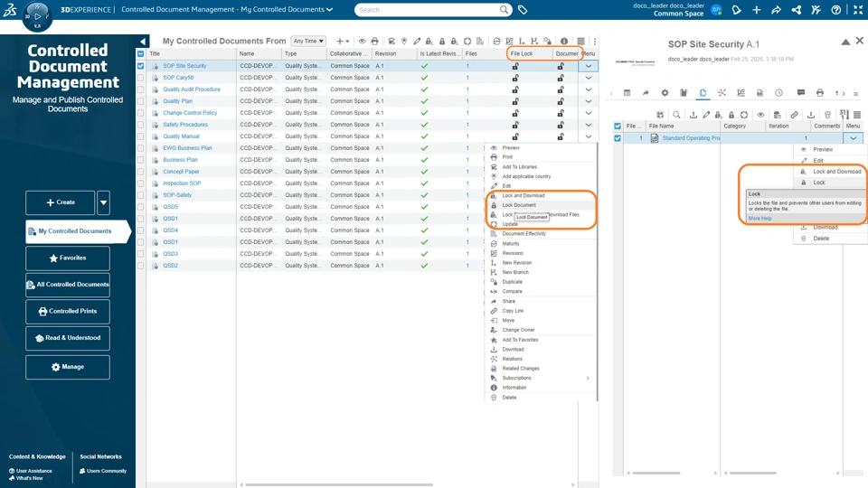Screen dimensions: 868x488
Task: Open the tag icon next to search bar
Action: click(x=523, y=10)
